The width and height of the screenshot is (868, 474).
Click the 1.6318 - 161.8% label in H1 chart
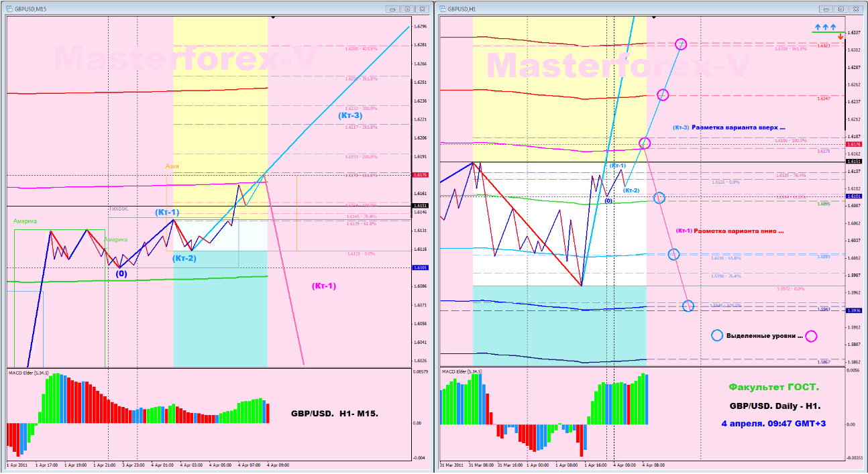tap(791, 49)
